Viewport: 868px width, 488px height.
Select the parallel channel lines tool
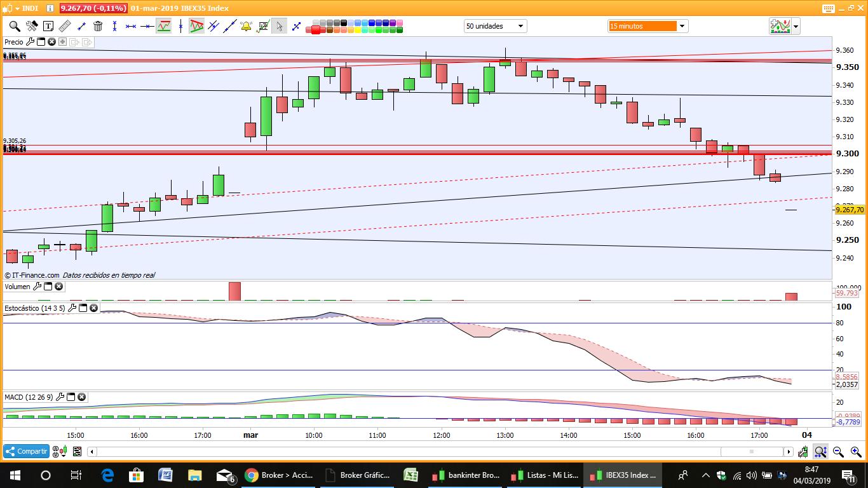(214, 26)
